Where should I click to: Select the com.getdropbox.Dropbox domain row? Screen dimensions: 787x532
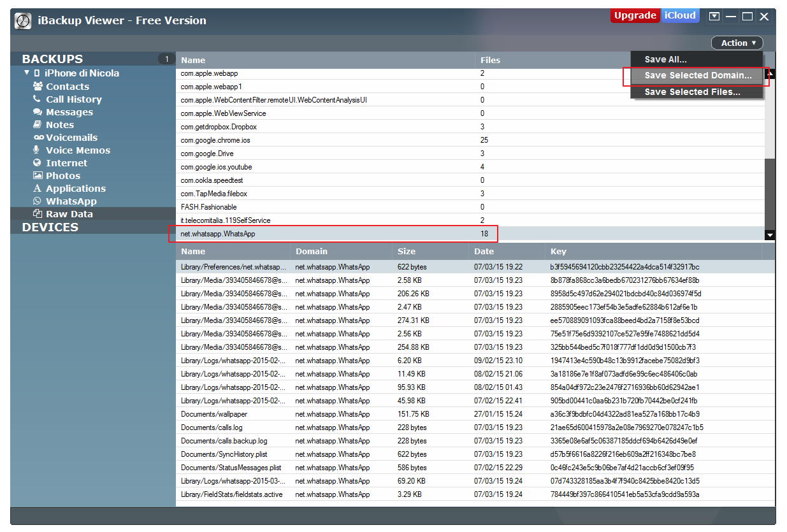tap(470, 126)
